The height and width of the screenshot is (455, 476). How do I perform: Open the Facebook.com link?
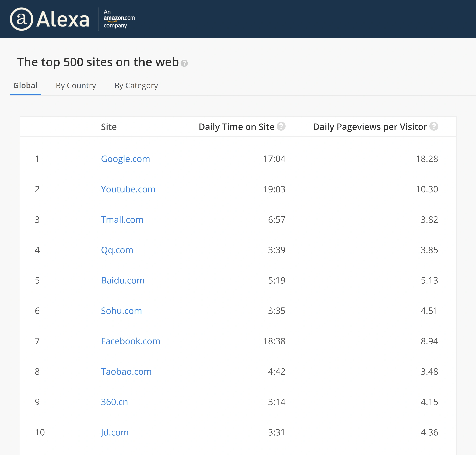pos(131,341)
